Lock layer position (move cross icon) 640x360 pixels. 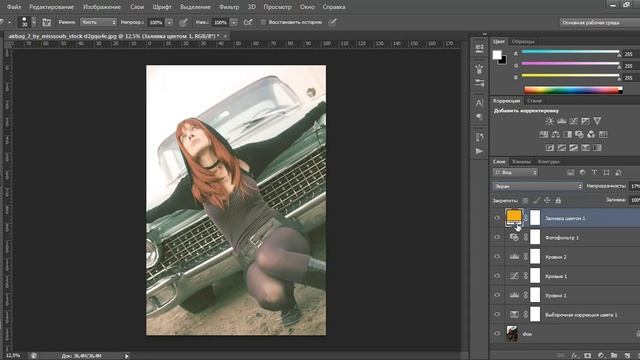pos(547,200)
